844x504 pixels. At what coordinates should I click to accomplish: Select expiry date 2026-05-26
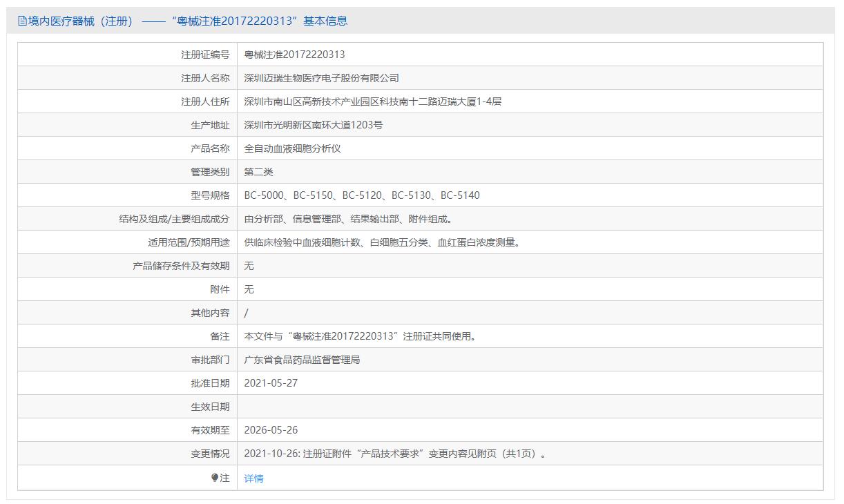tap(271, 430)
